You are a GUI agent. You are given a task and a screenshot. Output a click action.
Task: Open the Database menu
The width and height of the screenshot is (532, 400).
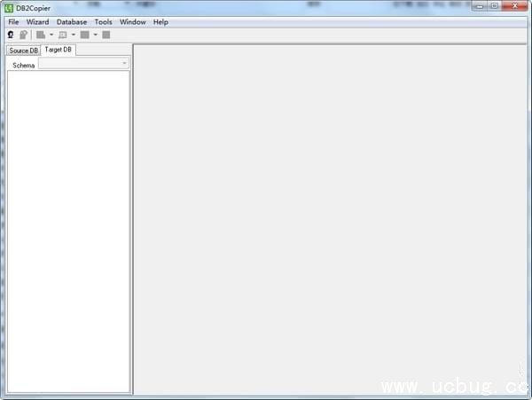coord(72,21)
